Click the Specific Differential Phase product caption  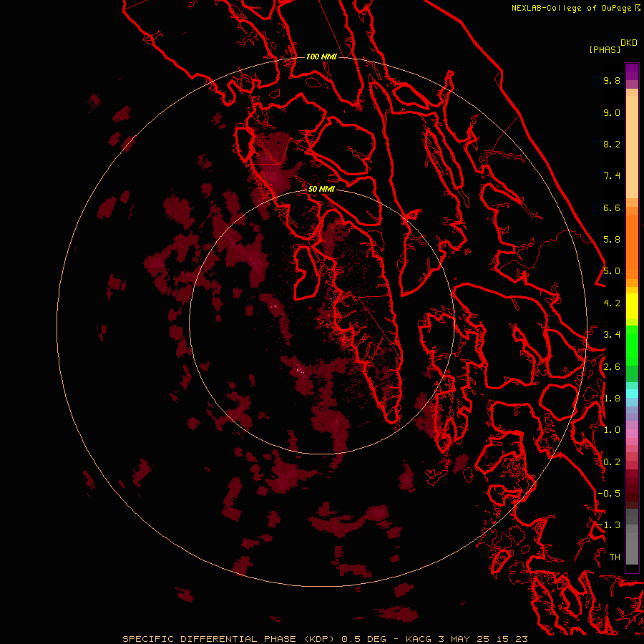click(x=325, y=639)
